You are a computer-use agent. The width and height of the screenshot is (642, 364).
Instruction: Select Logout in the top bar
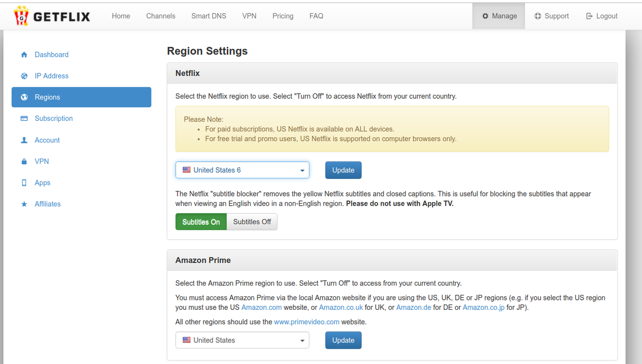(x=601, y=16)
